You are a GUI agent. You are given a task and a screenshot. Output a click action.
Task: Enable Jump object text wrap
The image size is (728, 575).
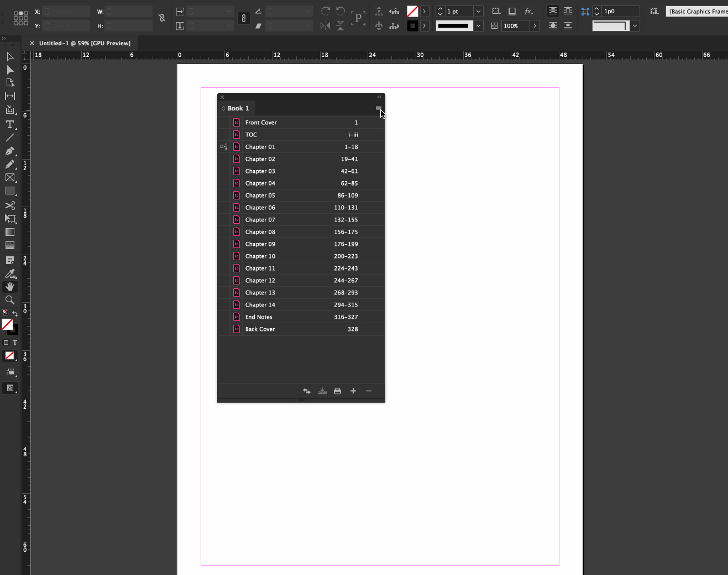(x=568, y=25)
